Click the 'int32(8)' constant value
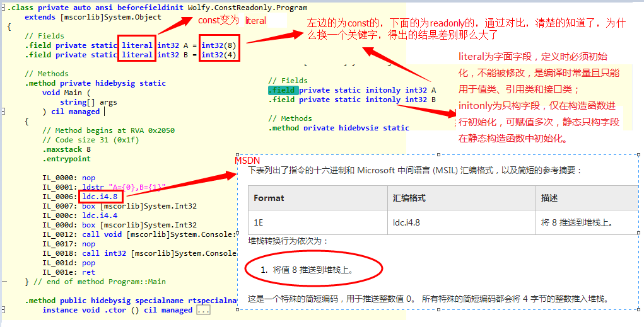 point(219,45)
